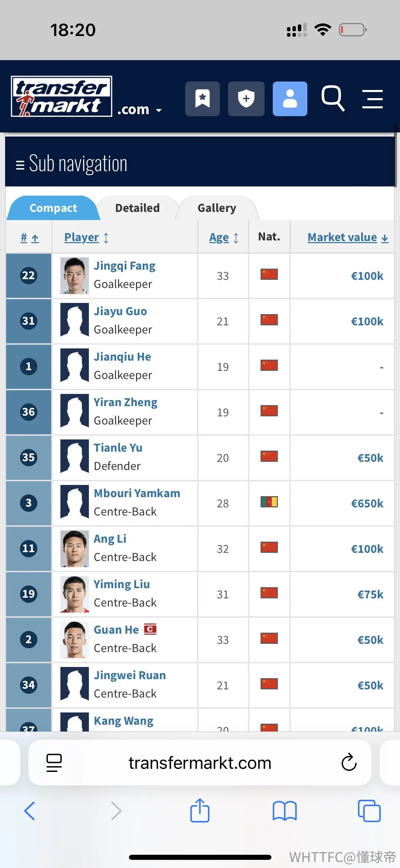Go back with Safari's back arrow
This screenshot has height=868, width=400.
[x=30, y=811]
